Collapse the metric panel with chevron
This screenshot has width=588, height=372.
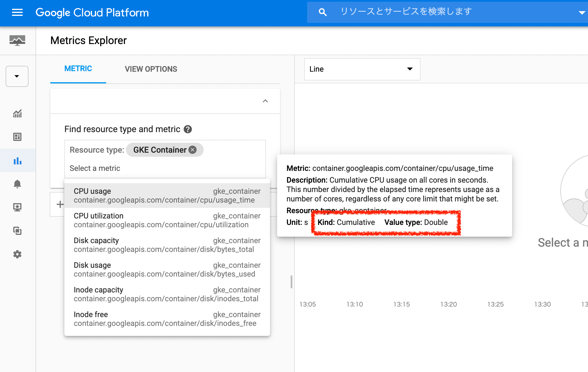coord(265,101)
